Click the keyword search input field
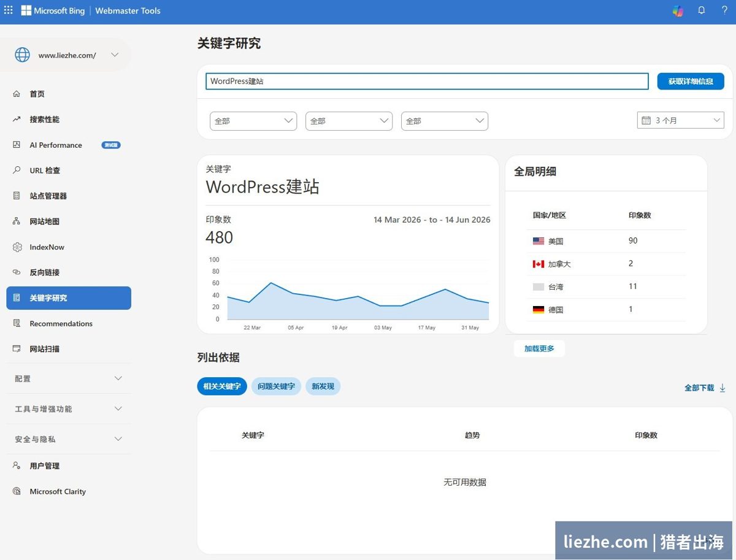Image resolution: width=736 pixels, height=560 pixels. pos(427,81)
